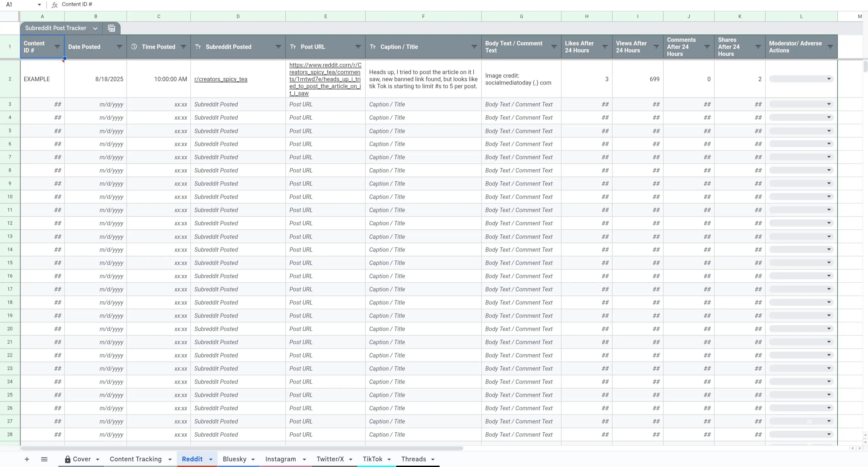Click filter icon in Likes After 24 Hours header
The width and height of the screenshot is (868, 467).
605,47
